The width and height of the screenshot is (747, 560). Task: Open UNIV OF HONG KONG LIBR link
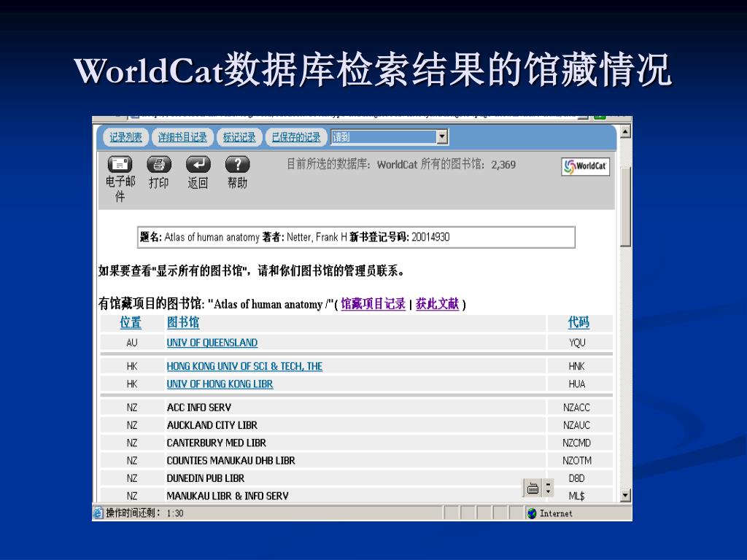pos(220,384)
